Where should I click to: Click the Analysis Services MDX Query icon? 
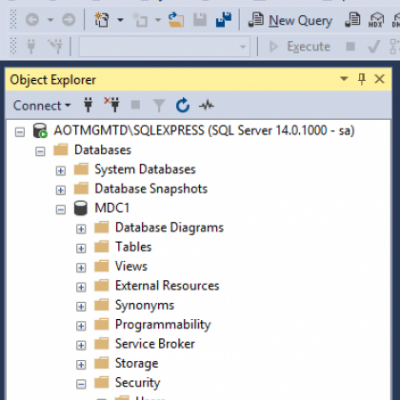(376, 20)
